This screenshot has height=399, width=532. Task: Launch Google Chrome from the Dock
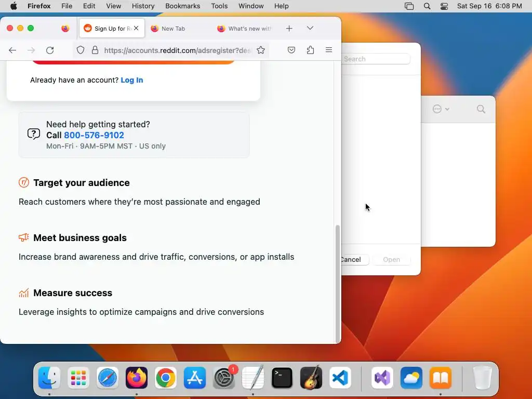[166, 378]
